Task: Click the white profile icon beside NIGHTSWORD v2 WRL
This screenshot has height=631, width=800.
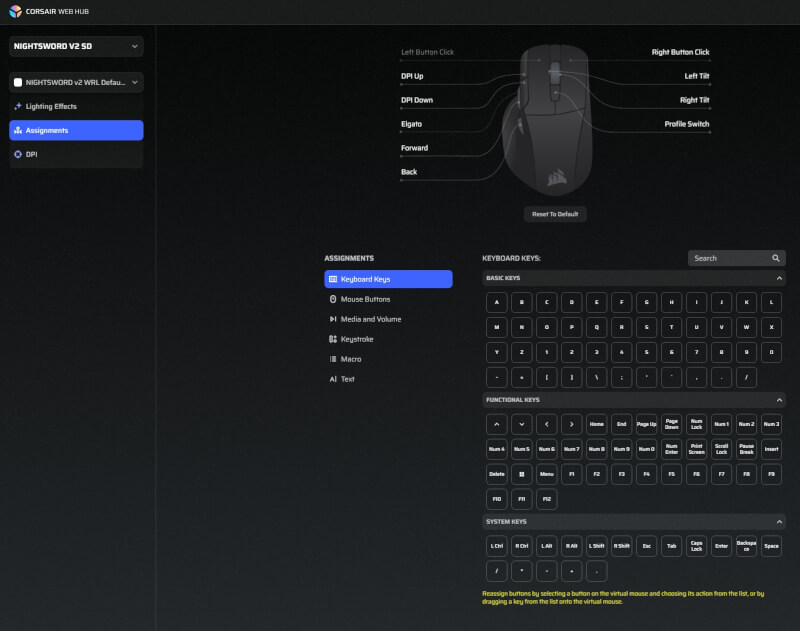Action: [18, 82]
